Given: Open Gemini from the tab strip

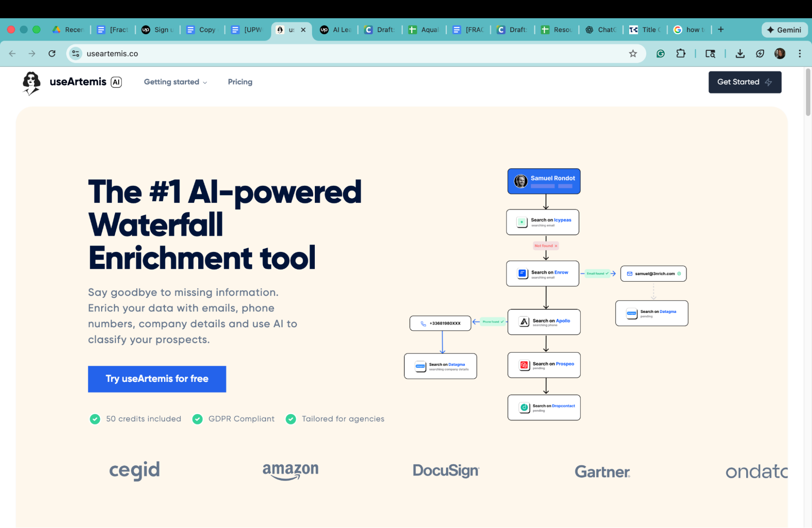Looking at the screenshot, I should [784, 30].
